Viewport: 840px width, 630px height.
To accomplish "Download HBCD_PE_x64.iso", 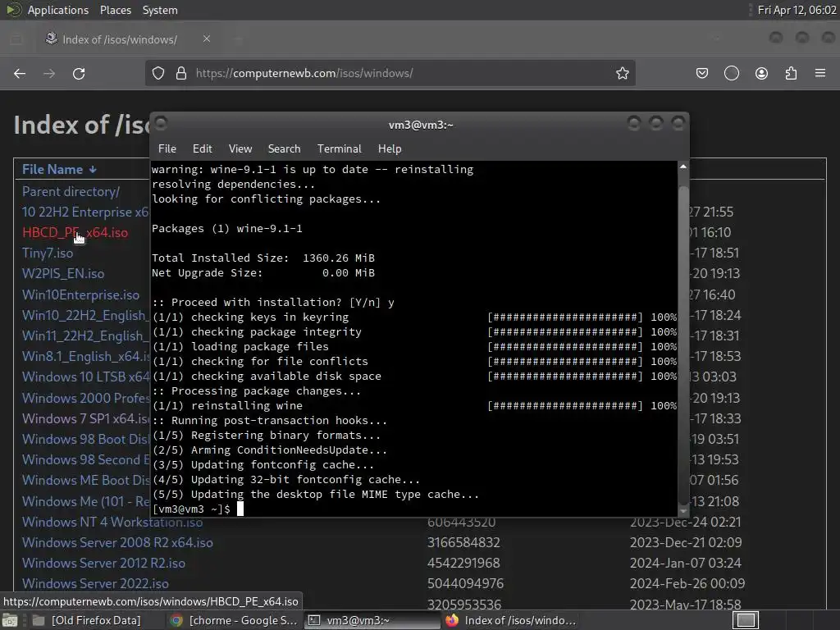I will coord(75,232).
